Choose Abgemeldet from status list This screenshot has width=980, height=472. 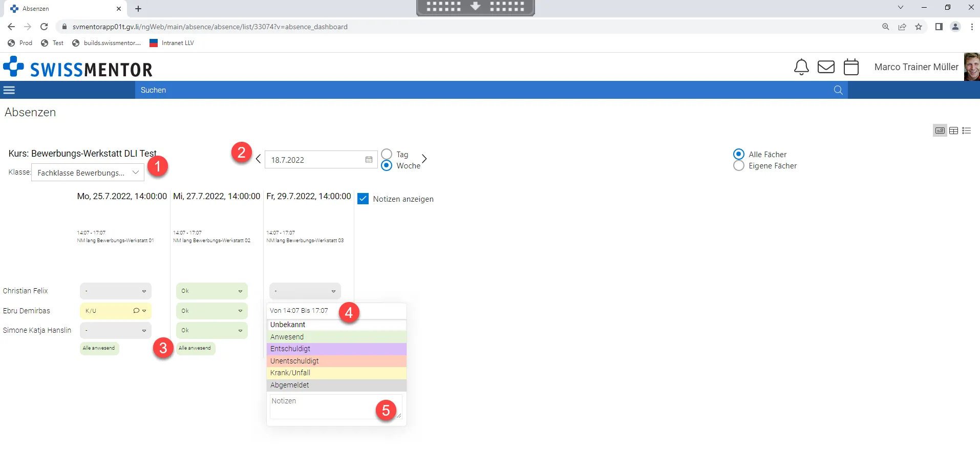click(337, 385)
